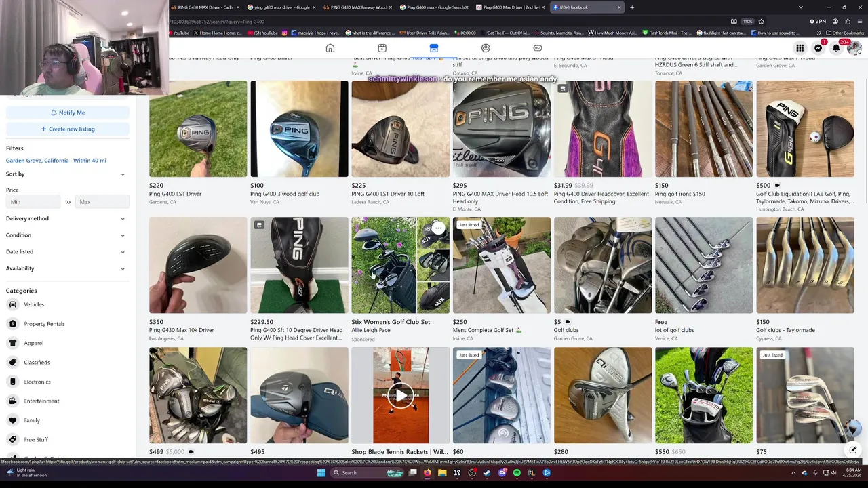Click the Classifieds category icon
This screenshot has width=868, height=488.
click(13, 362)
